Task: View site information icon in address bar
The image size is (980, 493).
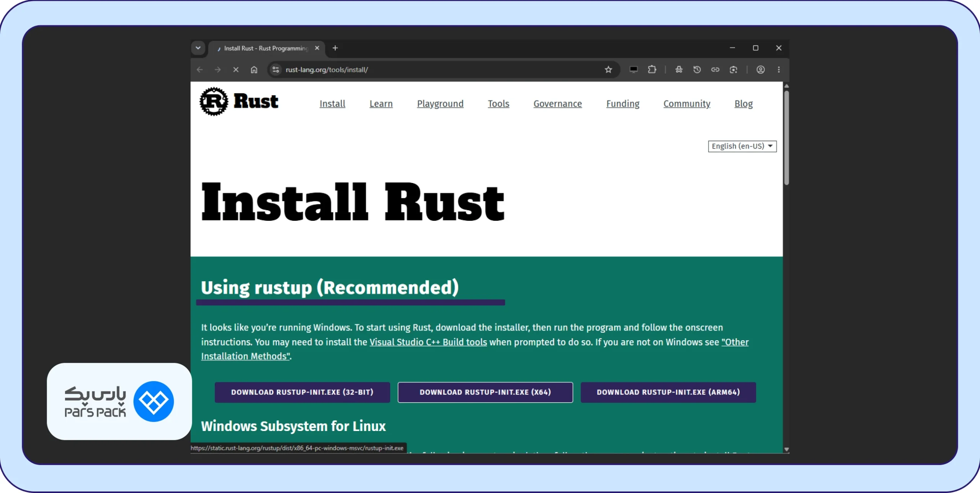Action: coord(275,70)
